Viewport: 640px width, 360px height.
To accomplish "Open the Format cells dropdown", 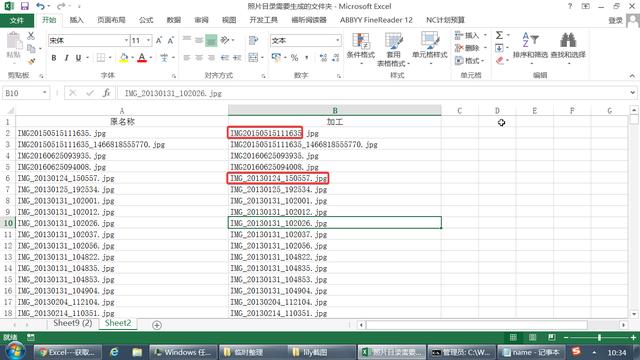I will 482,61.
